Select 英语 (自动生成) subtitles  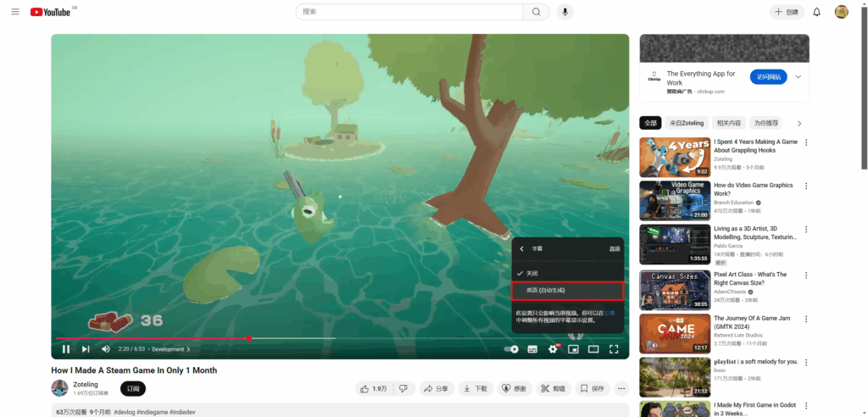click(567, 291)
